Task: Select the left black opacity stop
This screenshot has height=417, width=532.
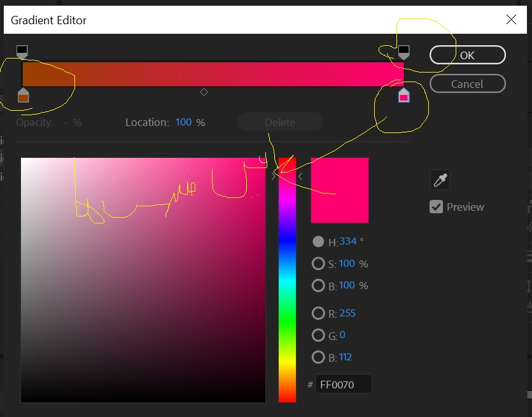Action: 22,52
